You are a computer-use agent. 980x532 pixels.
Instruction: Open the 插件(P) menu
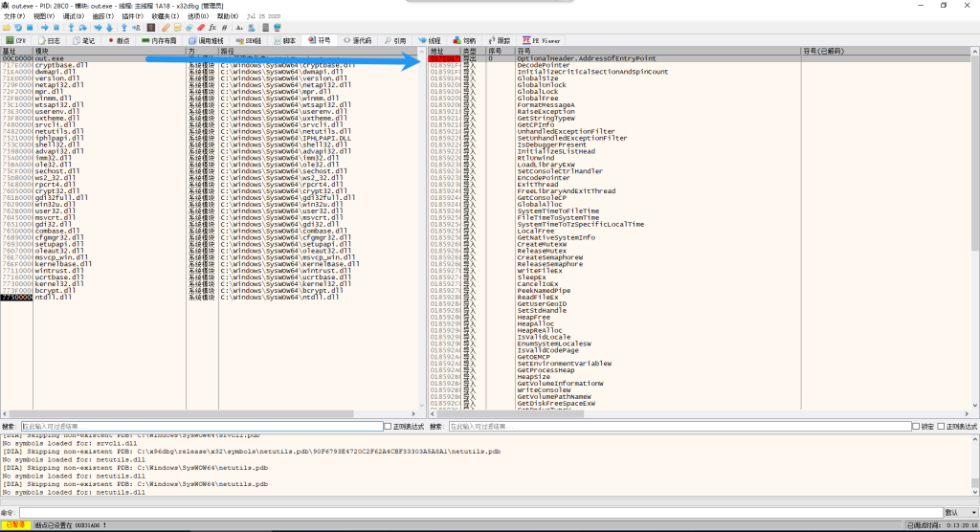click(132, 16)
